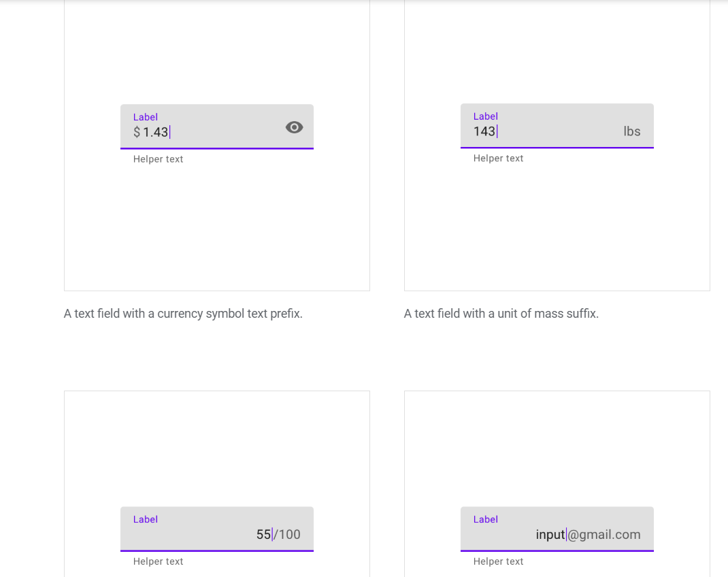Click inside the 55 out of 100 field
728x577 pixels.
[x=263, y=534]
